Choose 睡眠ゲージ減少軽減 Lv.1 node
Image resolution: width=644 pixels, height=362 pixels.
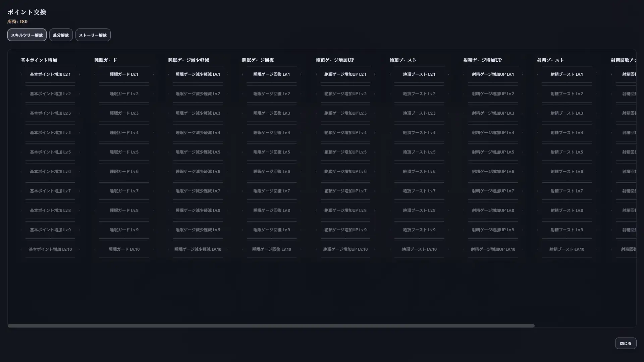click(198, 74)
